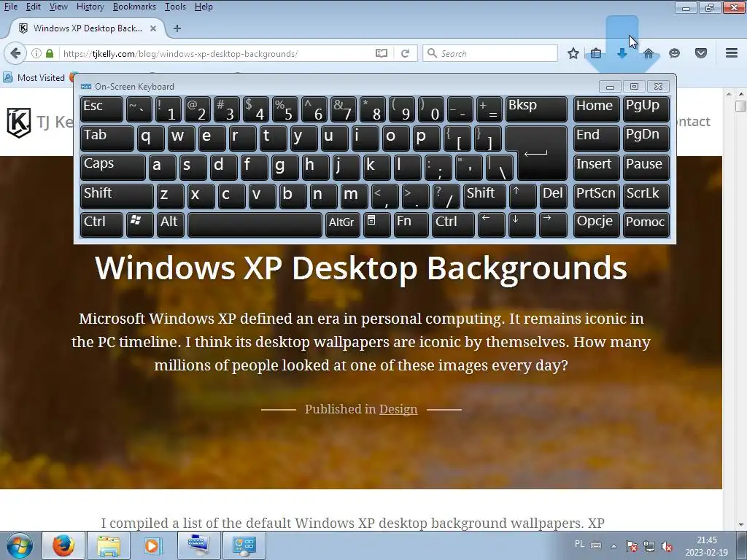The image size is (747, 560).
Task: Open the muted volume tray icon
Action: [x=667, y=546]
